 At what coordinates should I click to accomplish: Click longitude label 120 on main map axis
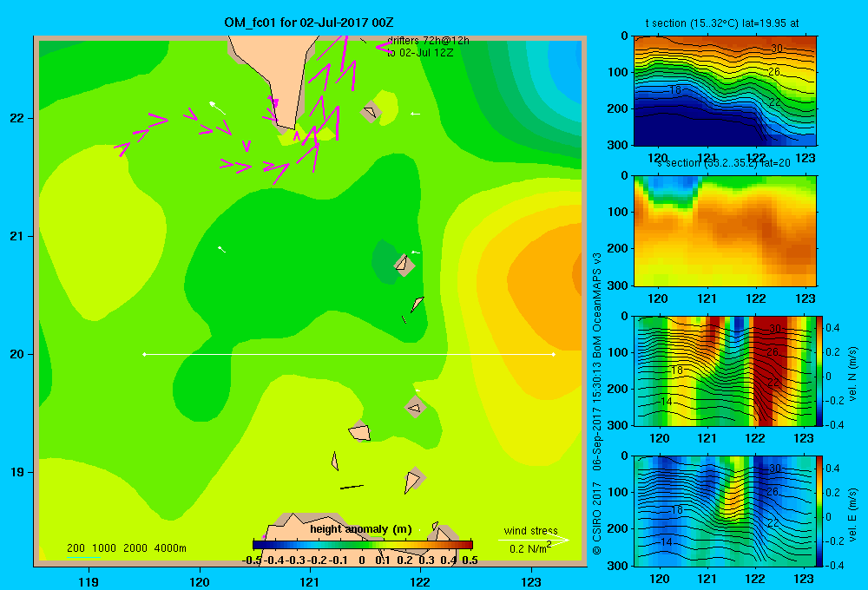[x=200, y=581]
